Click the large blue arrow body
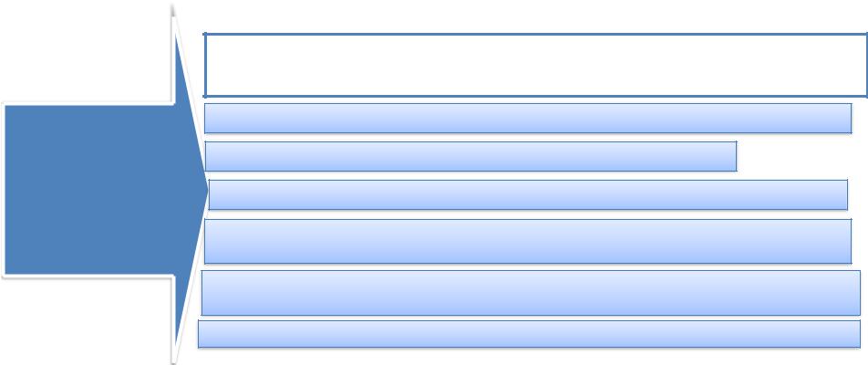 89,190
